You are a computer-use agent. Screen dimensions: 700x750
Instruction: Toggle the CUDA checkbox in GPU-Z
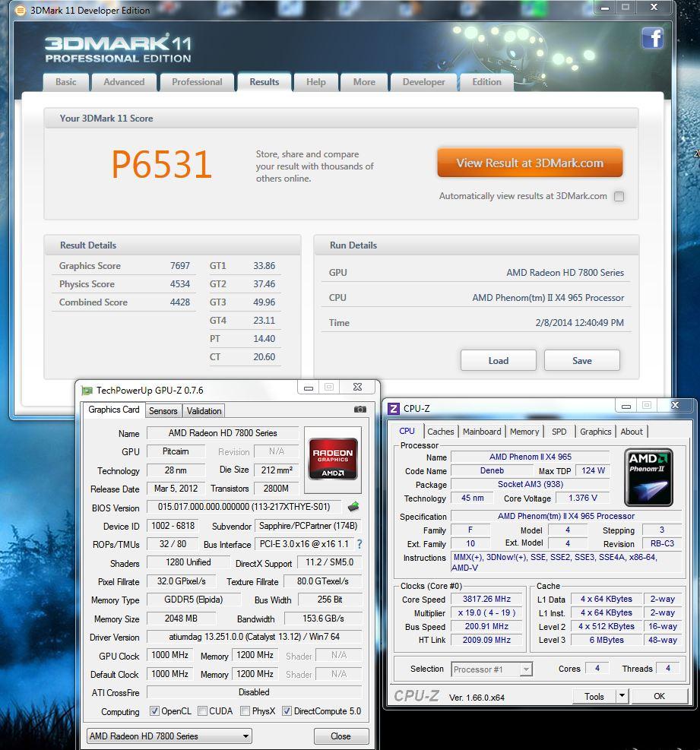tap(202, 710)
